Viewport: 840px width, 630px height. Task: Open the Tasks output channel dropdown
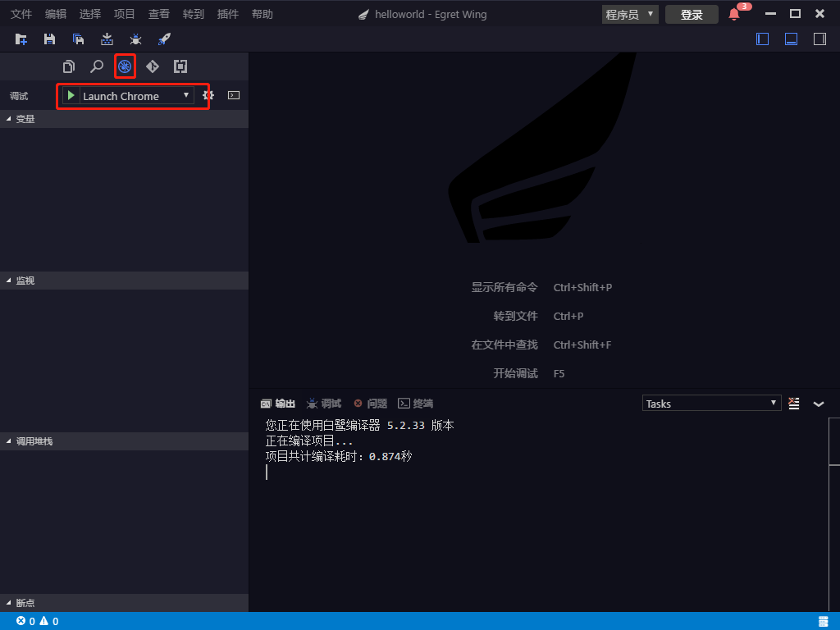click(x=711, y=404)
